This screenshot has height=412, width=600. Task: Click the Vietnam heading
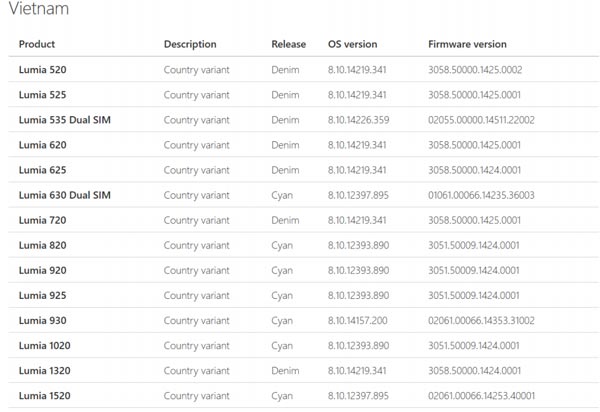pyautogui.click(x=39, y=8)
